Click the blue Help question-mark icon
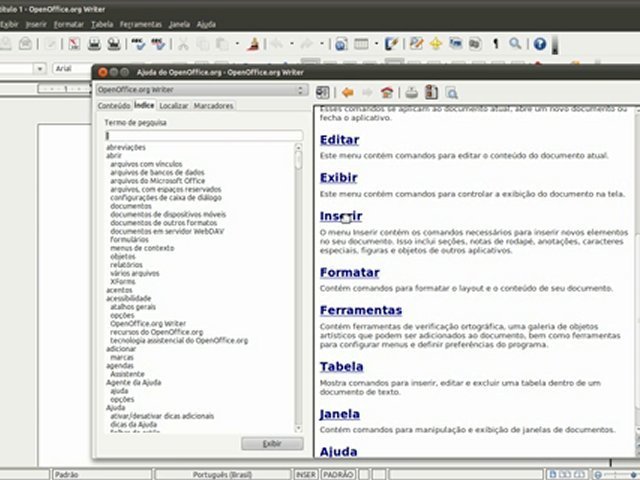Screen dimensions: 640x480 tap(540, 44)
